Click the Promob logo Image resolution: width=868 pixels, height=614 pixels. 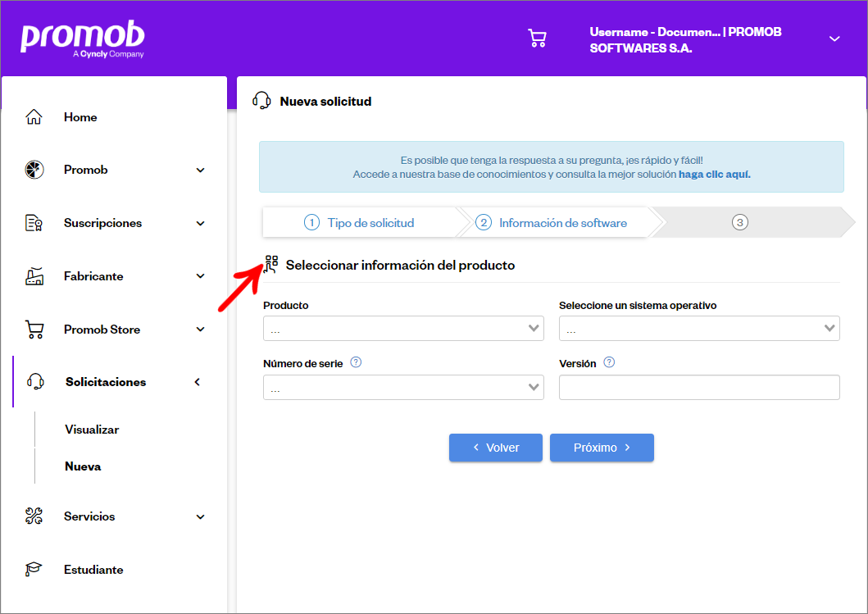[83, 39]
